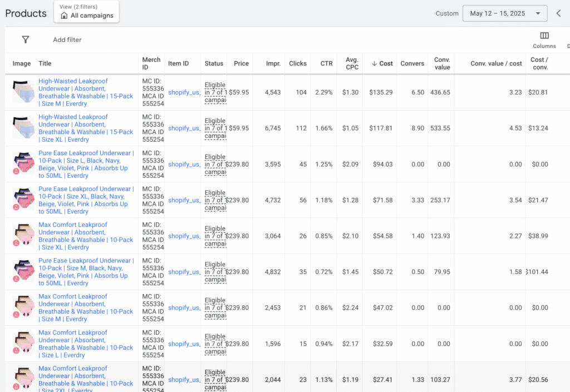Click the downward sort arrow on Cost
The image size is (570, 392).
tap(374, 63)
